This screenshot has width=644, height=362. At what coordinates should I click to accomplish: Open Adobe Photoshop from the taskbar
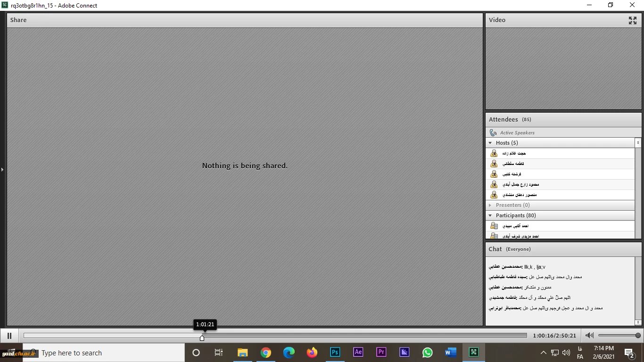[335, 353]
